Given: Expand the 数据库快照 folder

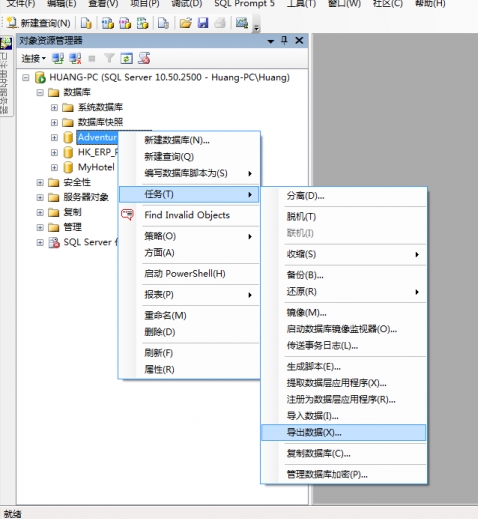Looking at the screenshot, I should (x=54, y=122).
